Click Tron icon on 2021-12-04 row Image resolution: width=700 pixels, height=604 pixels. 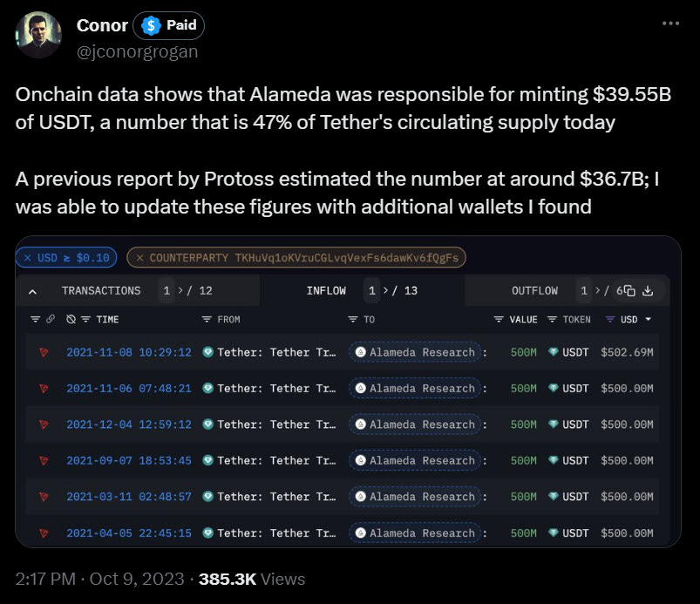point(44,424)
